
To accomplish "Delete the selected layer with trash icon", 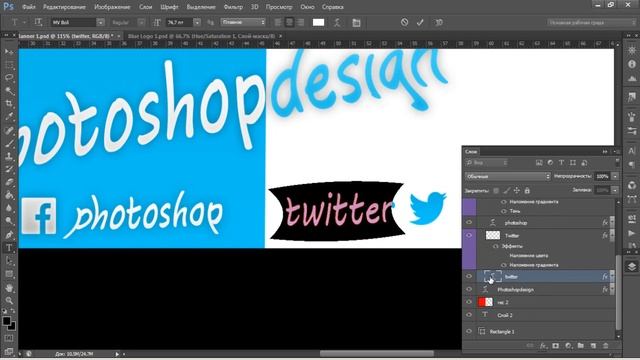I will [x=606, y=346].
